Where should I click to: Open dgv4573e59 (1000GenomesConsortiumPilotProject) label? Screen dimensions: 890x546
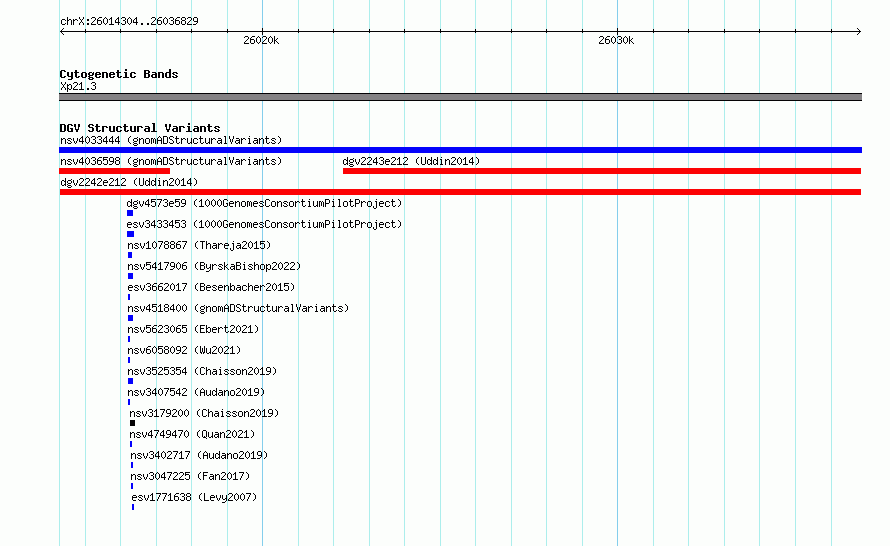pyautogui.click(x=264, y=203)
